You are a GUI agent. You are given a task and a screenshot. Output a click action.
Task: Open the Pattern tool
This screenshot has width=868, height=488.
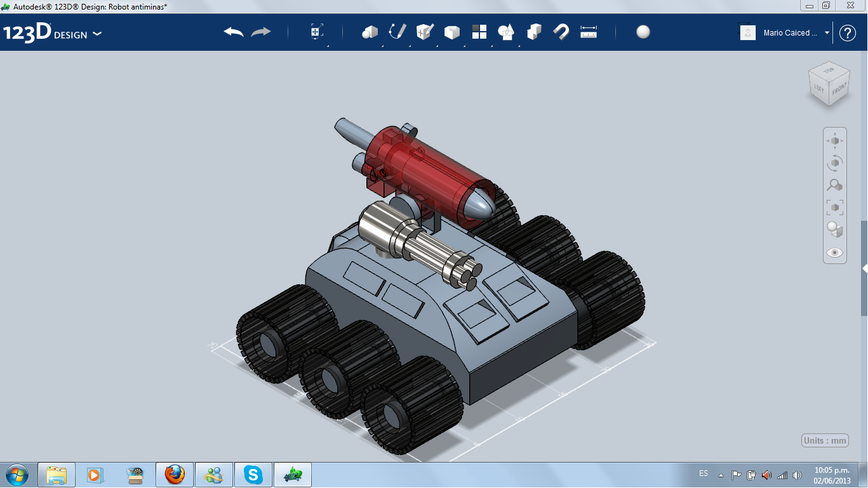479,32
